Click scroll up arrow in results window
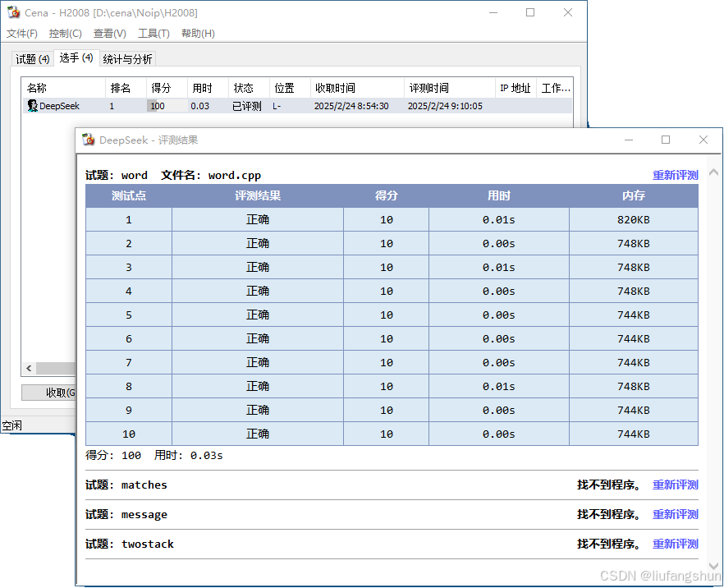Viewport: 724px width, 588px height. click(x=713, y=172)
